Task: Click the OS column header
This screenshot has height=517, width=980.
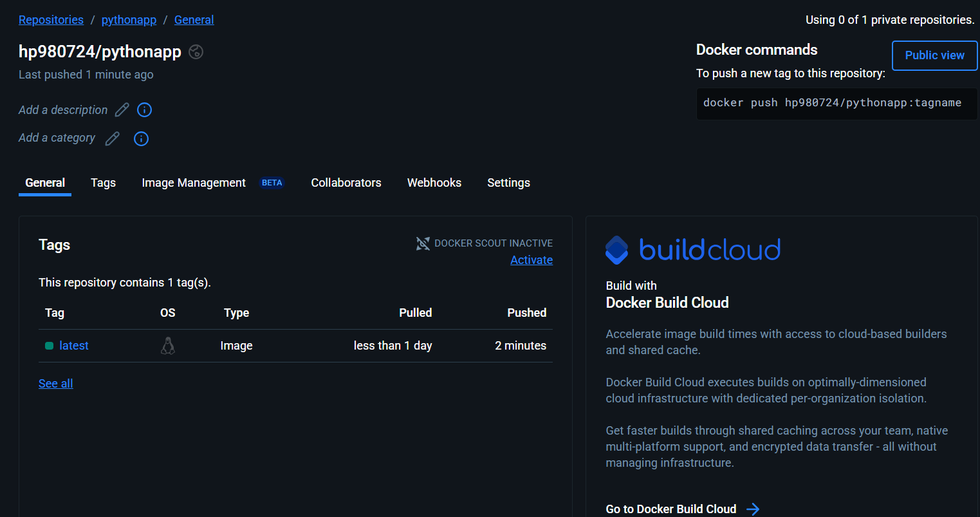Action: (x=168, y=313)
